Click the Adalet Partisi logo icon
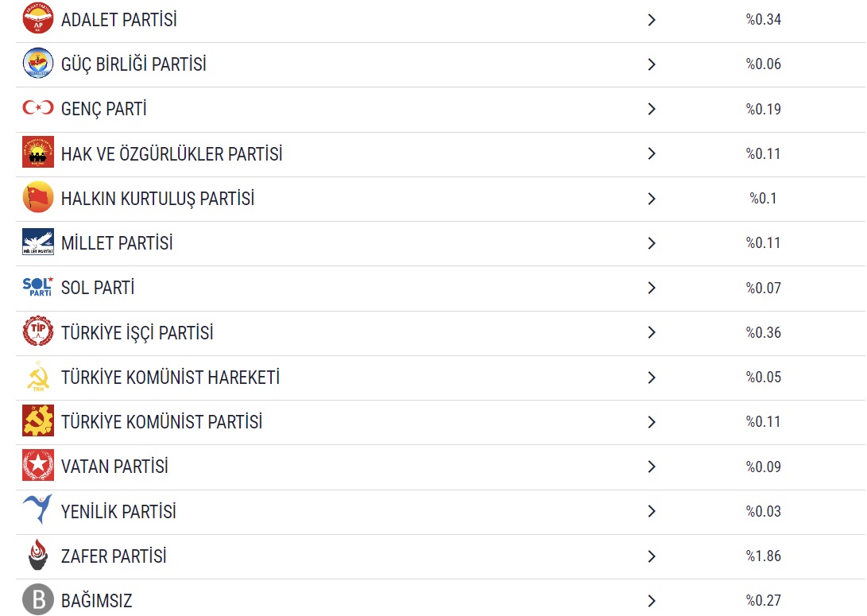Viewport: 867px width, 616px height. click(x=38, y=19)
